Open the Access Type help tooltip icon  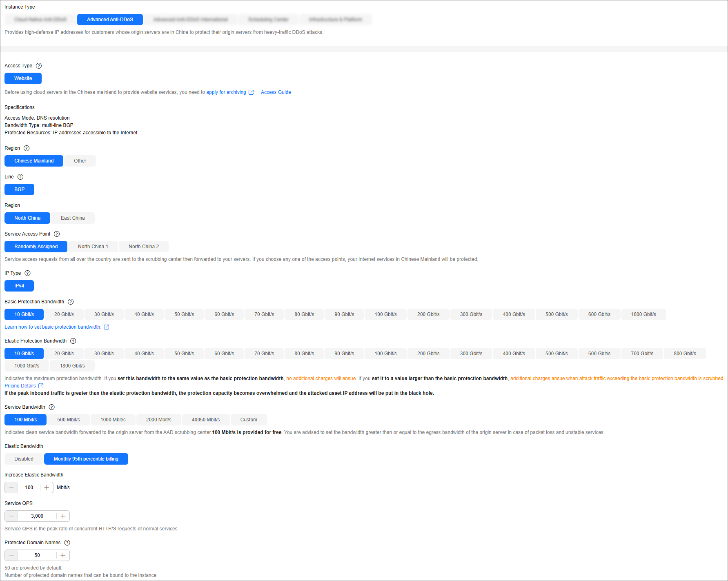39,66
